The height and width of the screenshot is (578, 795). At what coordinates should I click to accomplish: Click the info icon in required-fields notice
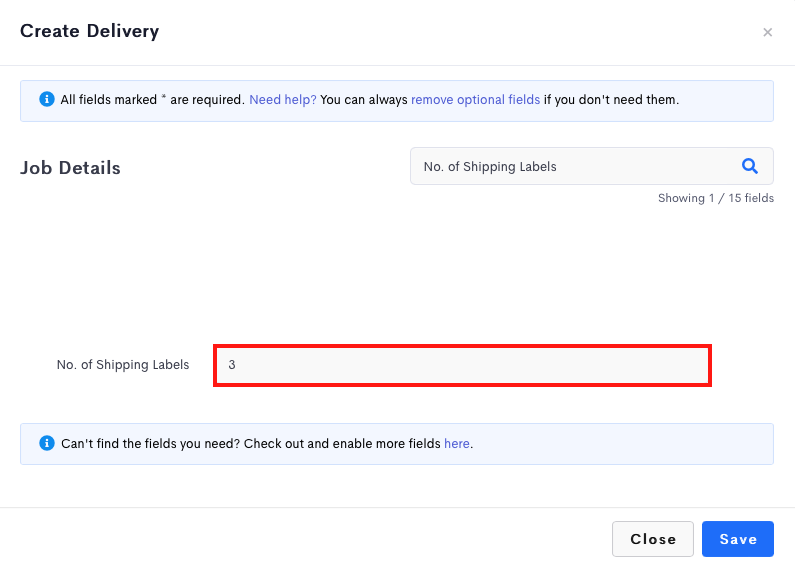(x=47, y=99)
